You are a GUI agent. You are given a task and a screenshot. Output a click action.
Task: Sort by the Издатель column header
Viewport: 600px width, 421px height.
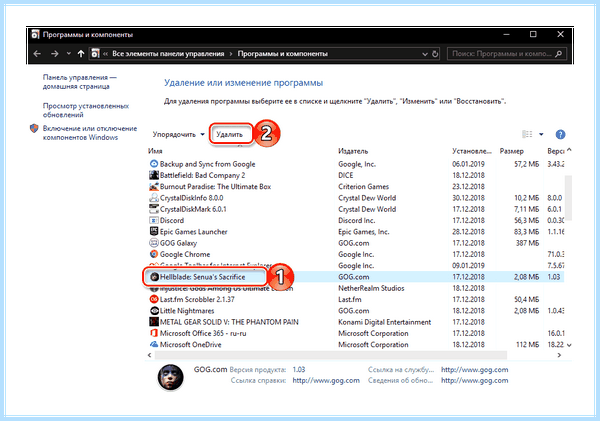(x=353, y=151)
